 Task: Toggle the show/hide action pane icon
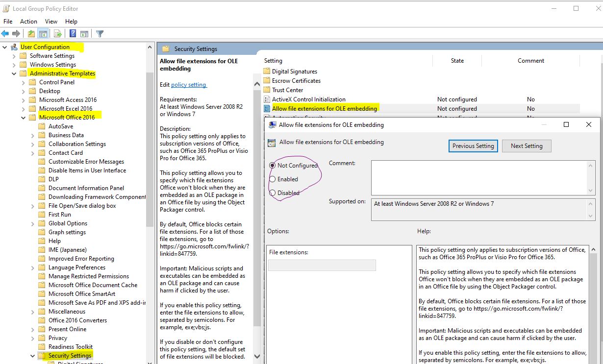coord(84,34)
